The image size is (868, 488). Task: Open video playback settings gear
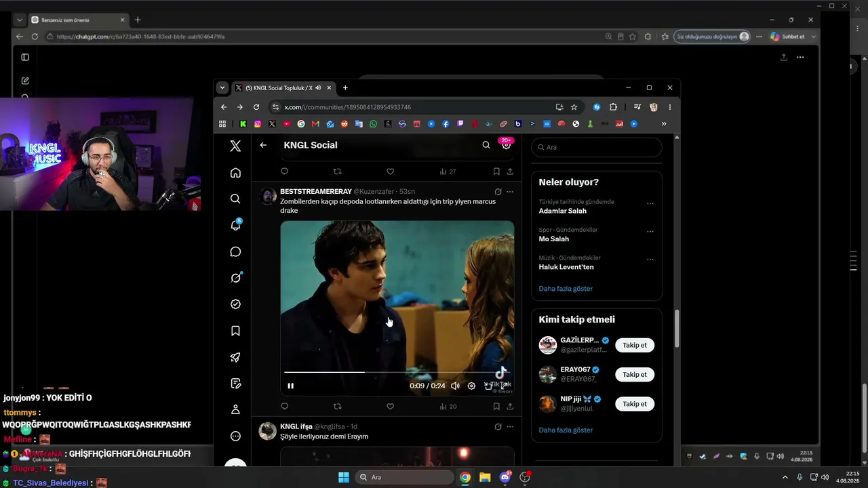coord(472,386)
